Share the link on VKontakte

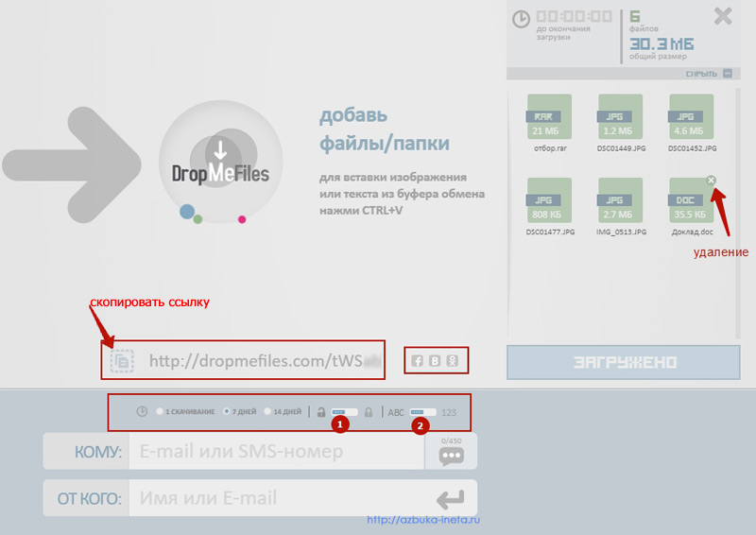pos(435,360)
